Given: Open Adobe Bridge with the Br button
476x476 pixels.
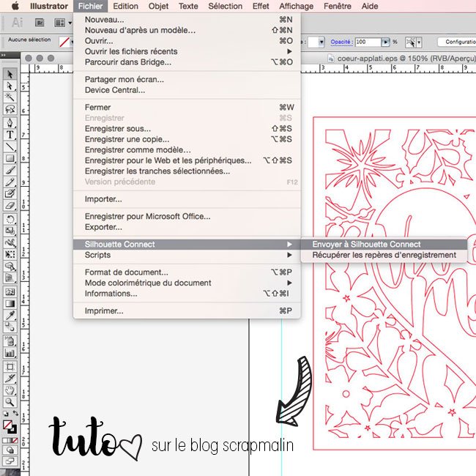Looking at the screenshot, I should [x=40, y=23].
